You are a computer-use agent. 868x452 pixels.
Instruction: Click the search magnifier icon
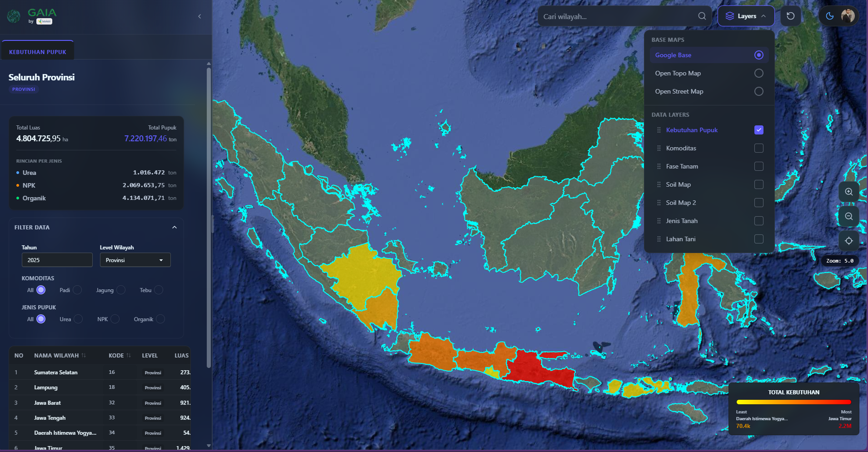tap(702, 16)
